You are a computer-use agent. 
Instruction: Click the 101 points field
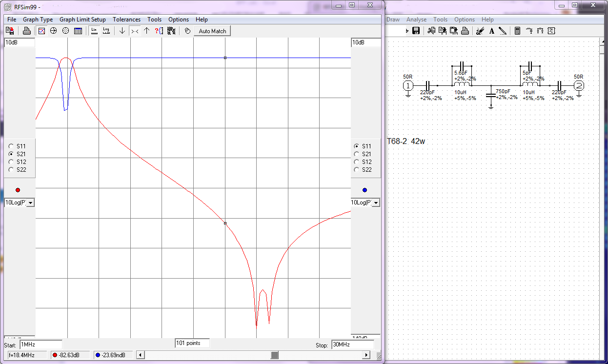point(192,343)
